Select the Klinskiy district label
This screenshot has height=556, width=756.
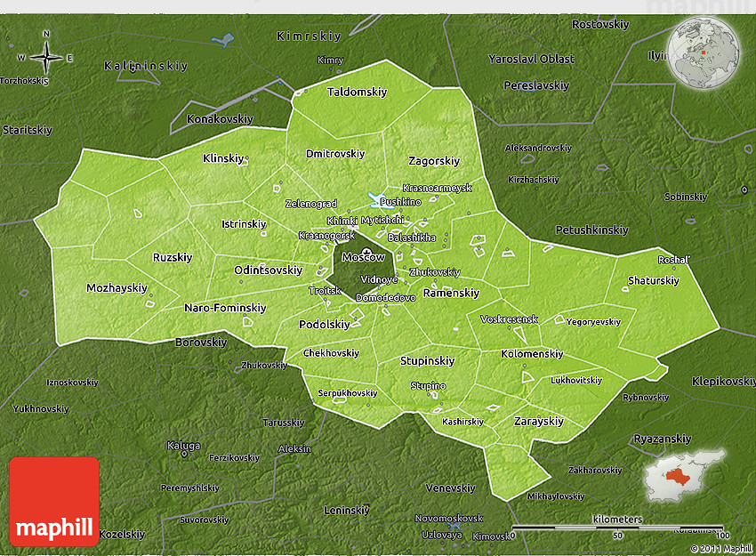222,158
